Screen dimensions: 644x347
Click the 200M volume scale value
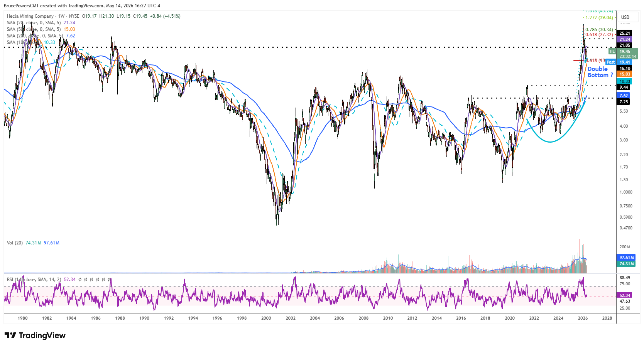click(625, 247)
